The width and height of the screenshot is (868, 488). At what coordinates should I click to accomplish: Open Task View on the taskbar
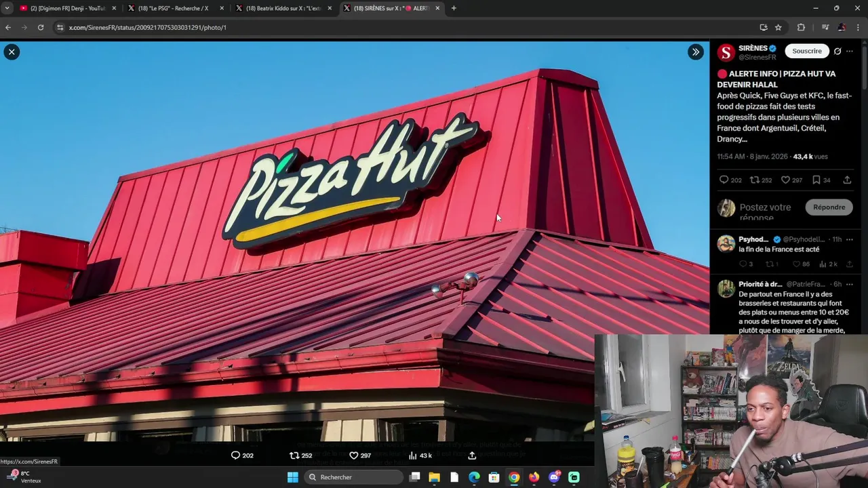pos(415,477)
